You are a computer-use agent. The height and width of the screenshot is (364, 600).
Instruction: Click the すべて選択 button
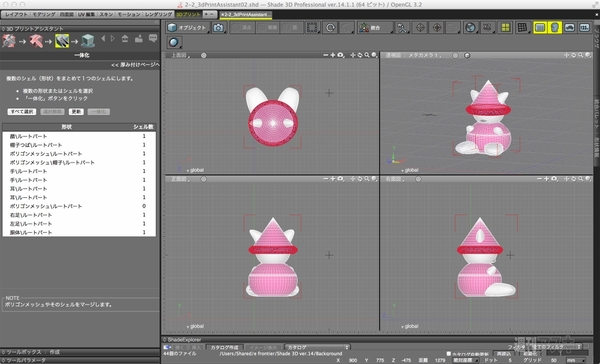coord(22,112)
